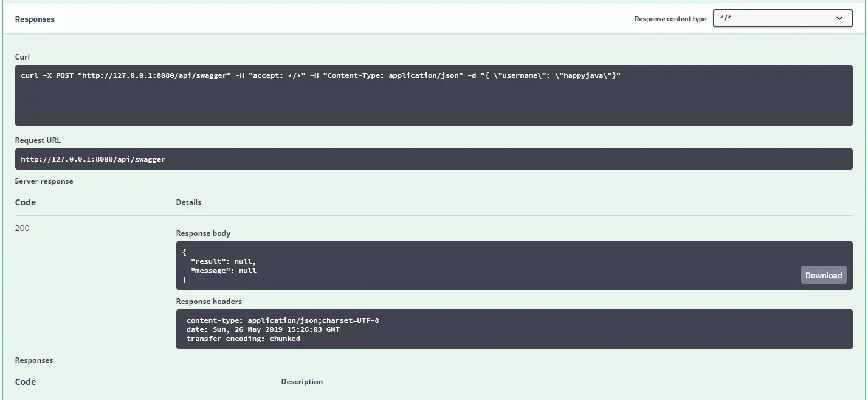Image resolution: width=868 pixels, height=400 pixels.
Task: Click the Request URL label
Action: point(38,140)
